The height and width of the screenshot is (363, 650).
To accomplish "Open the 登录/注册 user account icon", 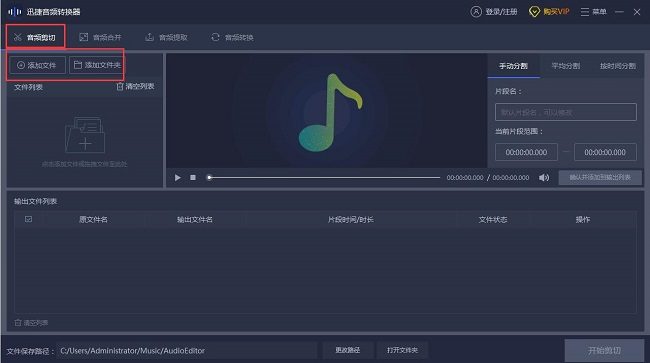I will (476, 12).
